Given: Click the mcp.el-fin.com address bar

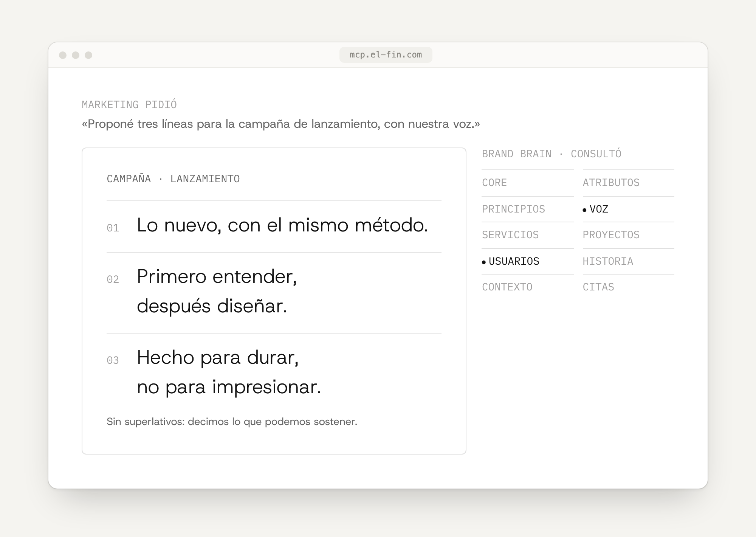Looking at the screenshot, I should pyautogui.click(x=386, y=55).
